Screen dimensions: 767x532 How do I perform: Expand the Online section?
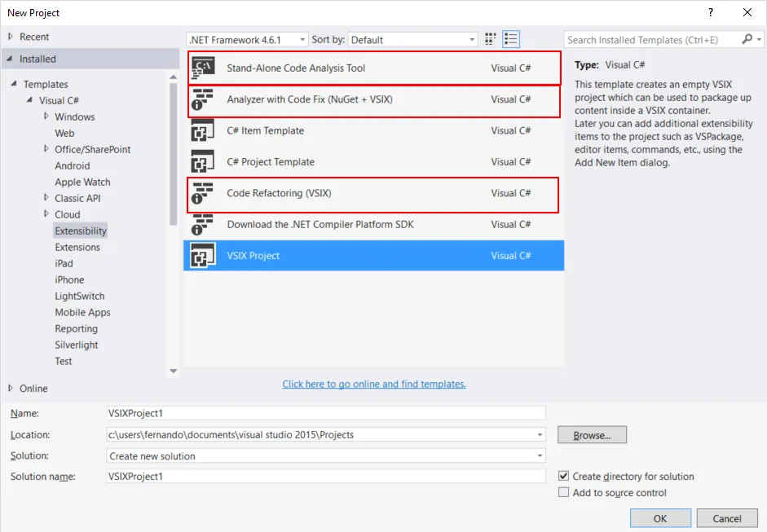coord(11,389)
